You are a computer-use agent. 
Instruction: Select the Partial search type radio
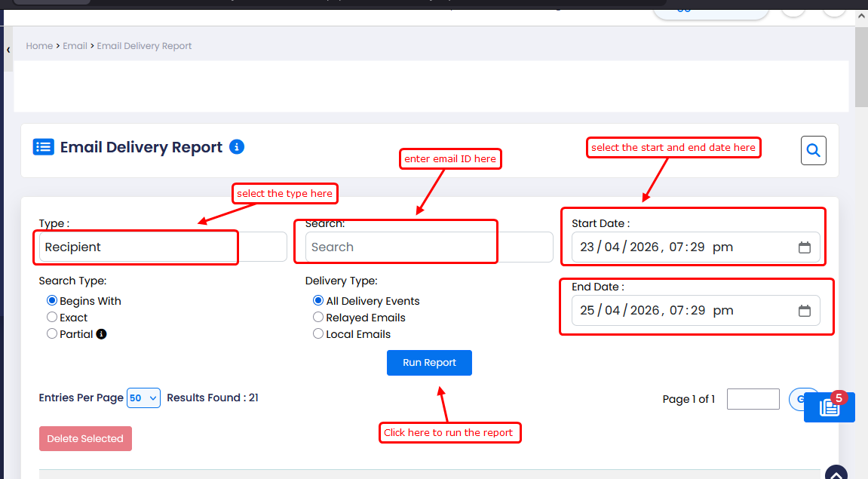[52, 334]
